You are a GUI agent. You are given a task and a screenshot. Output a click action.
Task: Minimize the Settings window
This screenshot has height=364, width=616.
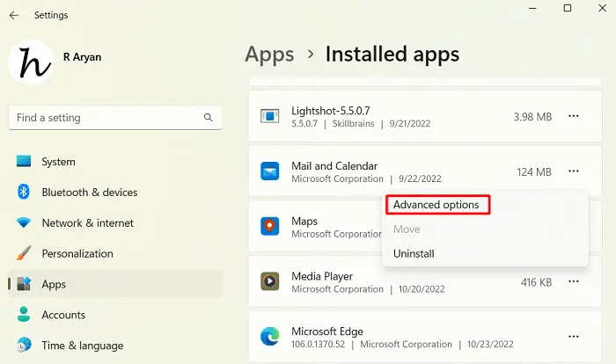click(x=532, y=8)
